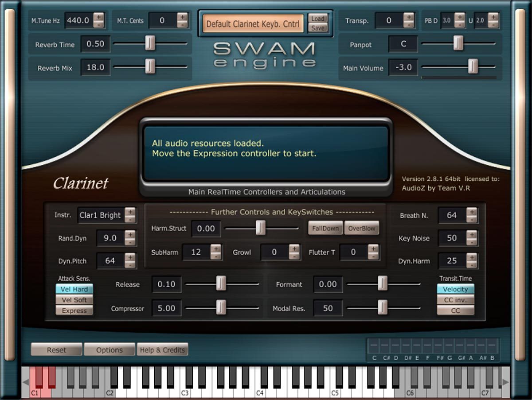Viewport: 532px width, 400px height.
Task: Click the Main Volume slider handle
Action: (473, 66)
